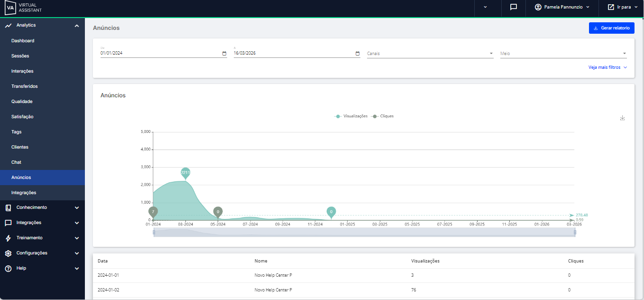Click the Gerar relatorio button
644x300 pixels.
click(611, 28)
